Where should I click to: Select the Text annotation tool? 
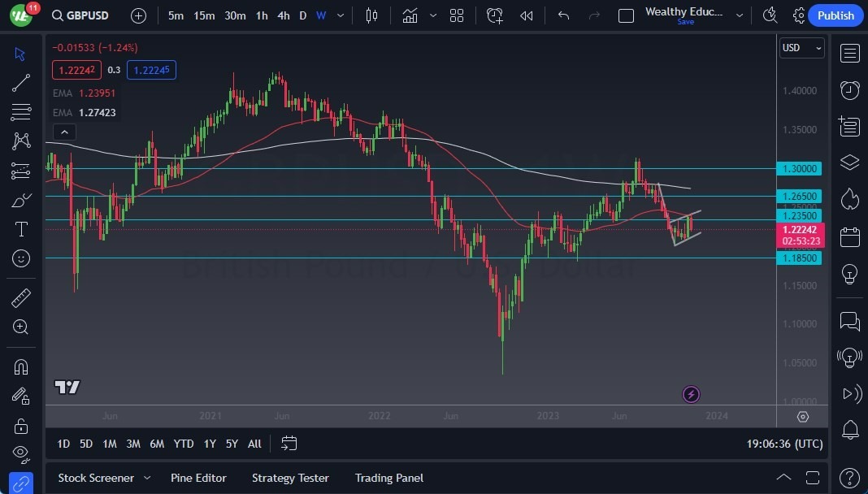coord(20,229)
